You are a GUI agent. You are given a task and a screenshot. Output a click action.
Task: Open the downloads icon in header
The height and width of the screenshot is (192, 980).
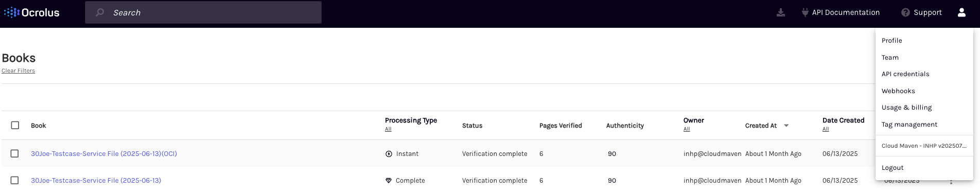coord(781,12)
